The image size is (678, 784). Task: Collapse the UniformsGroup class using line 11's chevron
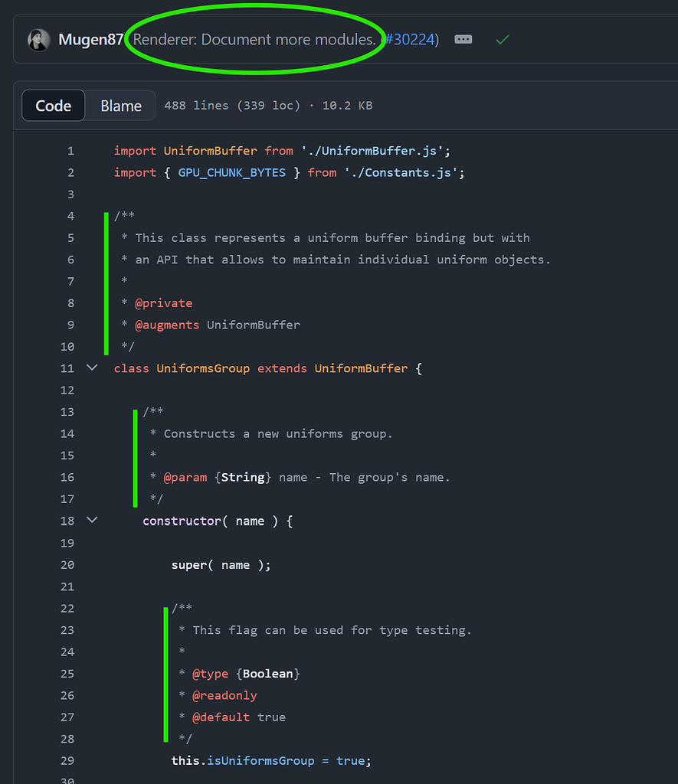coord(92,368)
